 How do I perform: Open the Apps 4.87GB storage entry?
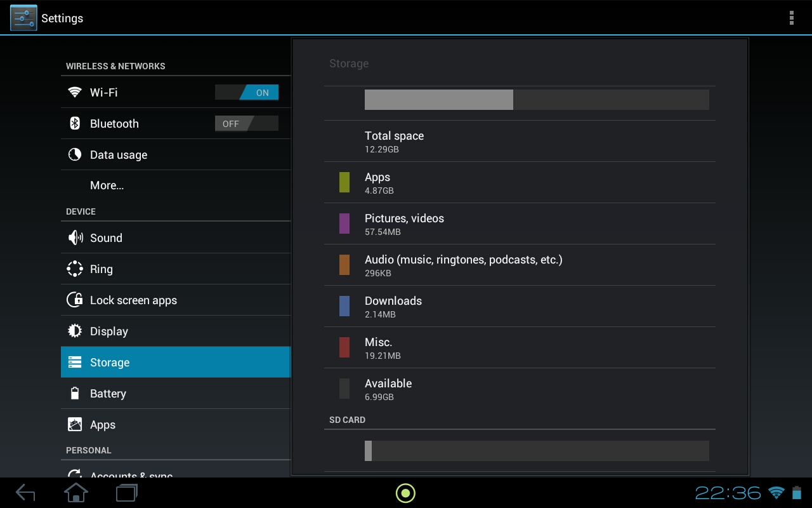pyautogui.click(x=520, y=182)
